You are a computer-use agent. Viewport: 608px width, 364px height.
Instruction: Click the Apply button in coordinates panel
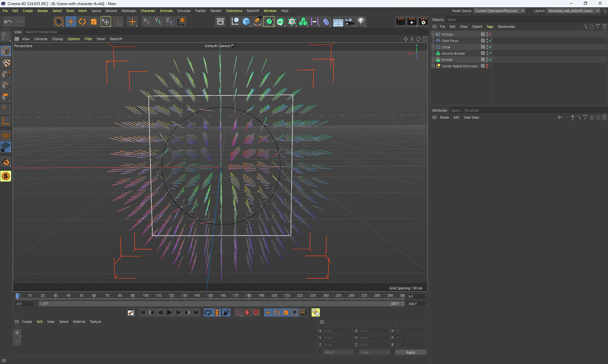coord(410,352)
